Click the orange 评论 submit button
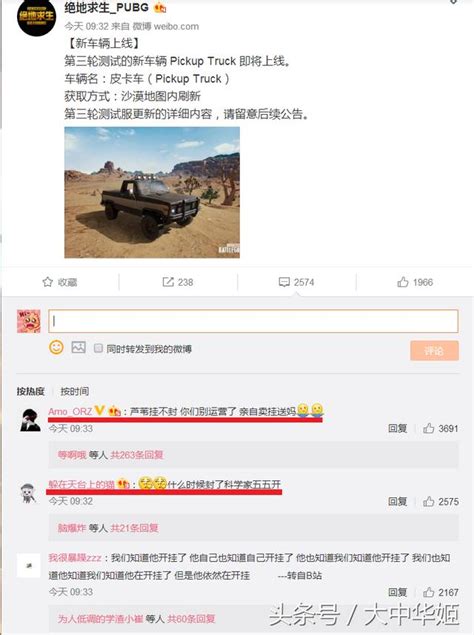Screen dimensions: 474x635 click(x=434, y=350)
